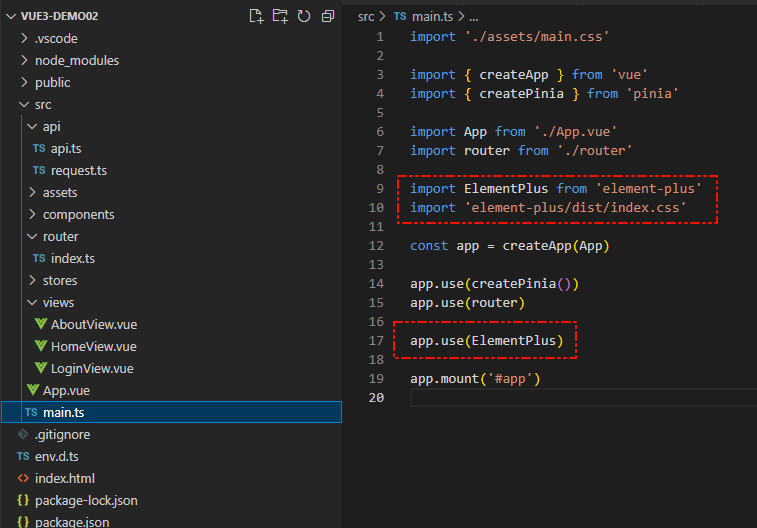Refresh the explorer with the refresh icon
The width and height of the screenshot is (757, 528).
[304, 16]
